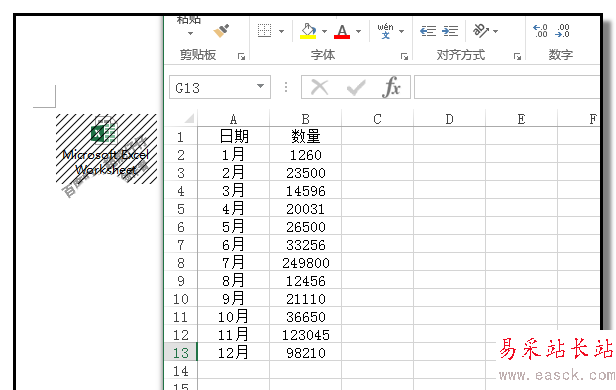Select row 13 header
The width and height of the screenshot is (616, 390).
pos(181,353)
